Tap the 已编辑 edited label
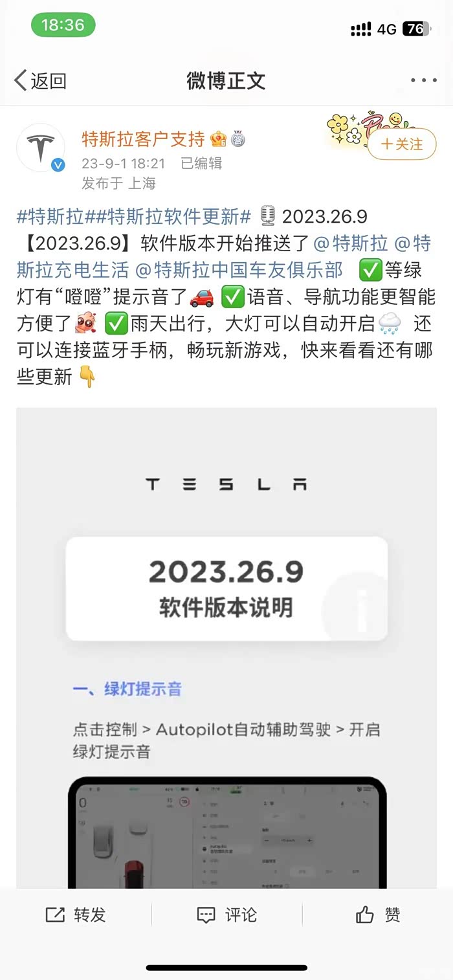Screen dimensions: 453x980 [x=201, y=163]
